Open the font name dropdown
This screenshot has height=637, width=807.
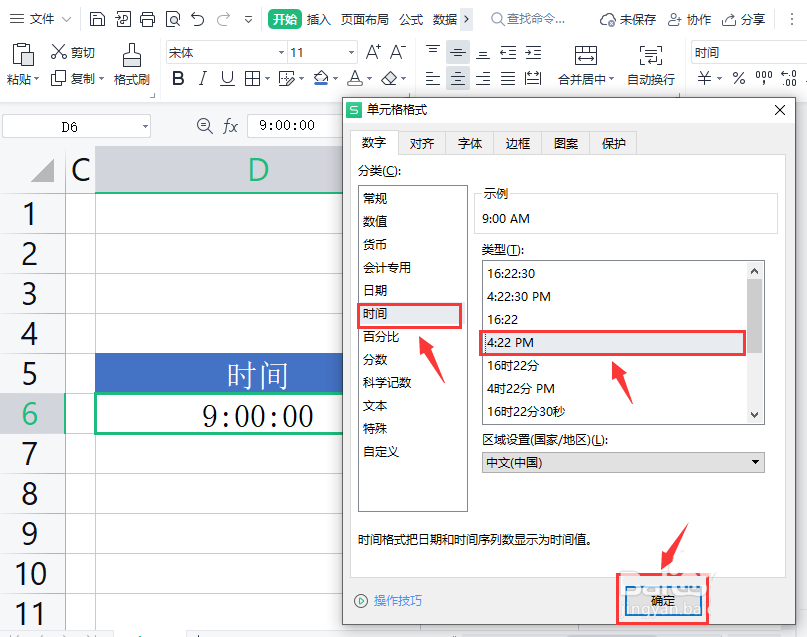click(x=281, y=52)
